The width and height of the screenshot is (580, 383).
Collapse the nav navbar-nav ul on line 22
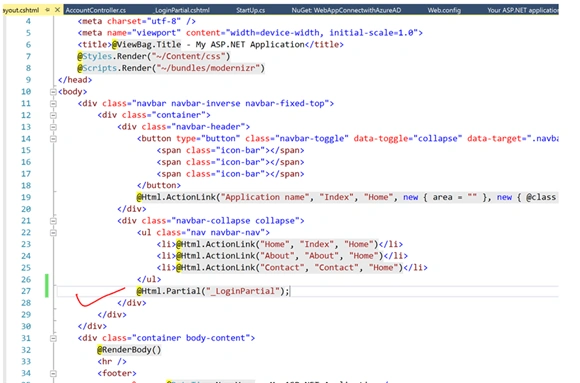coord(53,233)
